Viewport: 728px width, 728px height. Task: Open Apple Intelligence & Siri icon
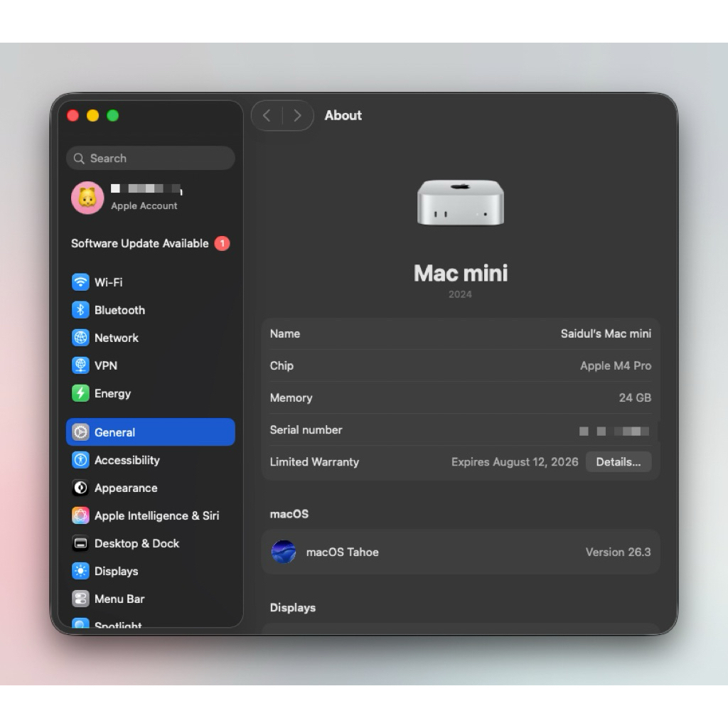pyautogui.click(x=80, y=515)
